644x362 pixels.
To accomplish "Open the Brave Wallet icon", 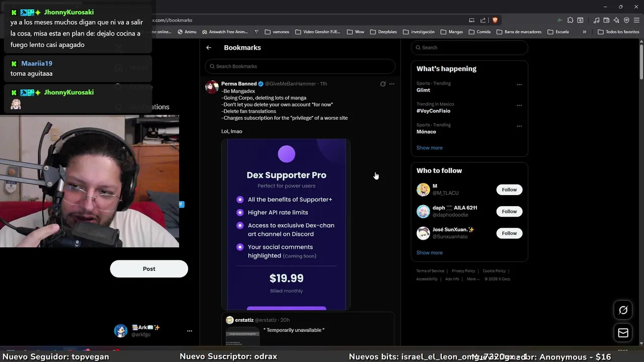I will point(607,20).
